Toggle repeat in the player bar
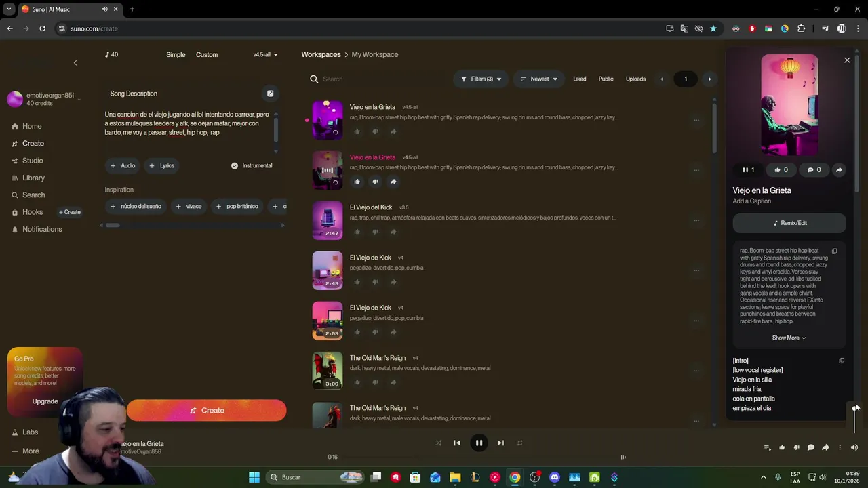The width and height of the screenshot is (868, 488). (x=519, y=443)
